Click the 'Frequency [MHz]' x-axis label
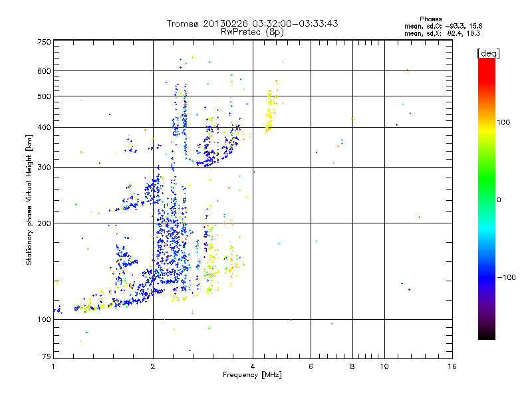Viewport: 532px width, 399px height. point(252,375)
